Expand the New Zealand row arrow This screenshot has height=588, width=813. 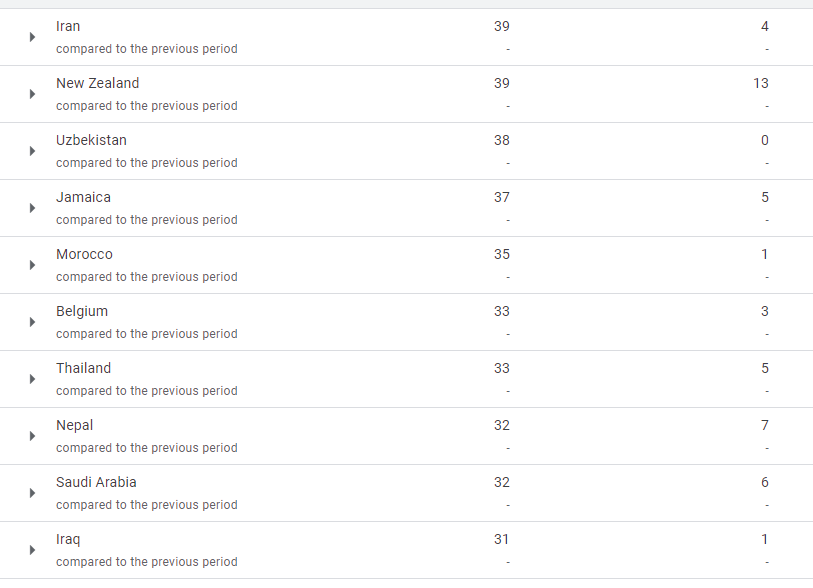point(33,94)
